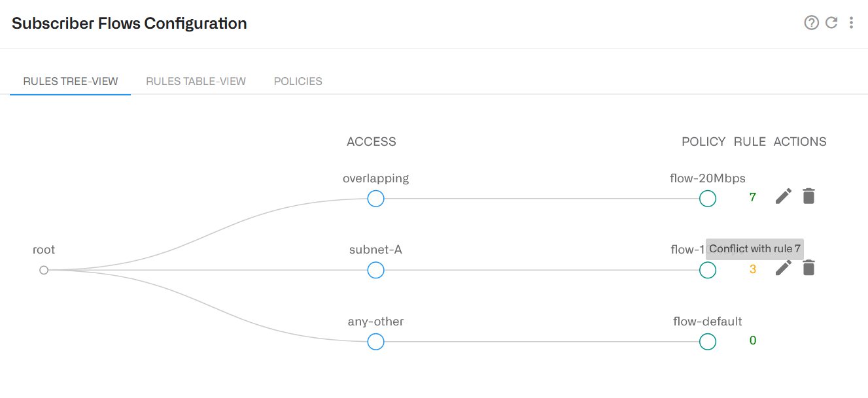Click rule number 3 in orange
This screenshot has width=868, height=398.
pos(753,268)
